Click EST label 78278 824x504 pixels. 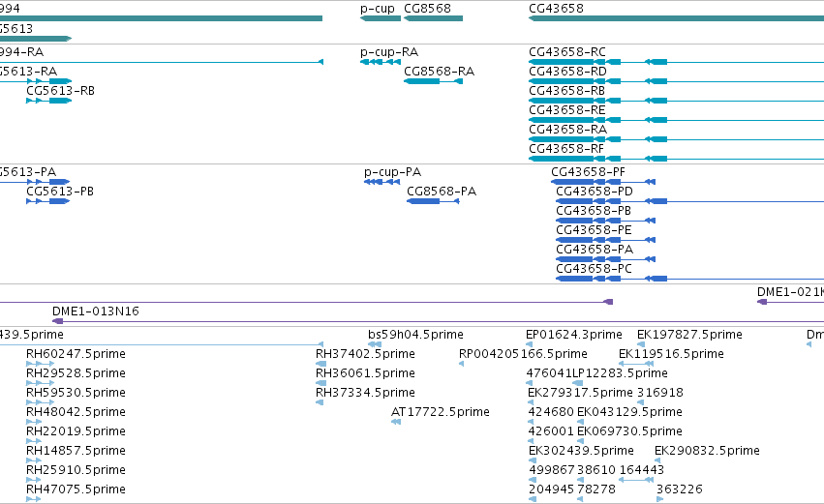(595, 489)
